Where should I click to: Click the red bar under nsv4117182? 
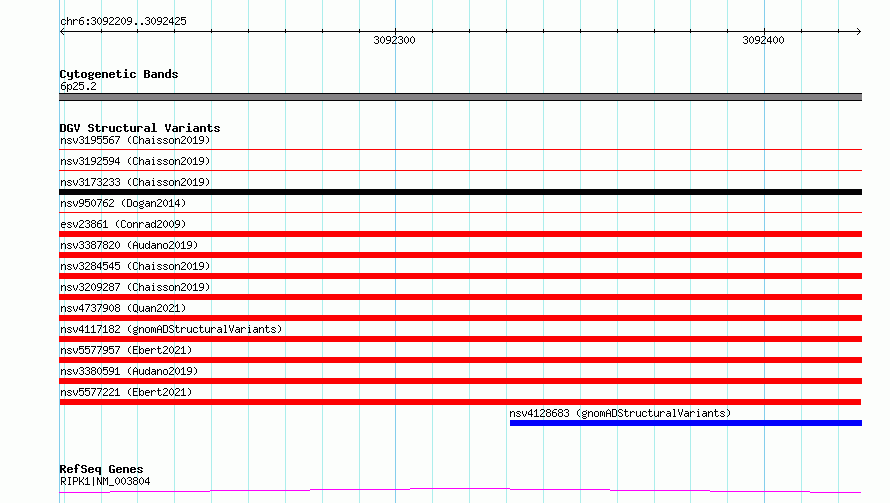[460, 339]
